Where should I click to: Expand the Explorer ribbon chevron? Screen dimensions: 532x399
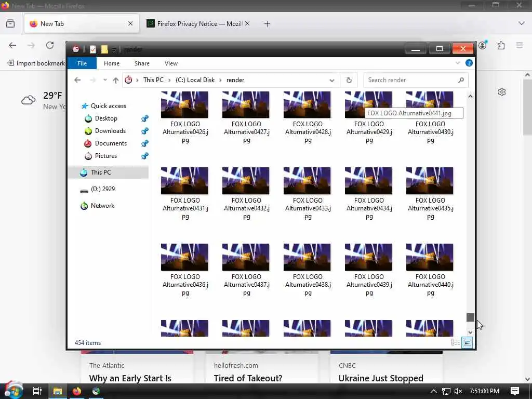point(458,63)
